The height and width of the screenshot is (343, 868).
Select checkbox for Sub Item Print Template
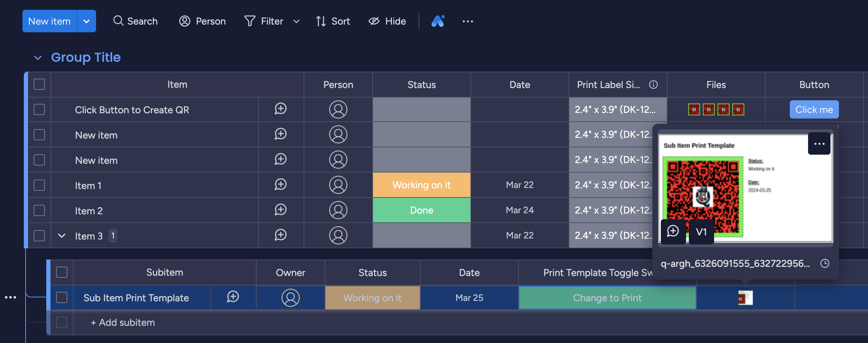tap(62, 297)
